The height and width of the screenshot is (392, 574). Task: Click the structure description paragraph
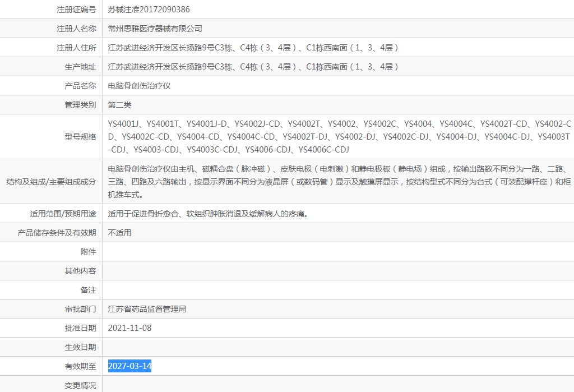[339, 182]
